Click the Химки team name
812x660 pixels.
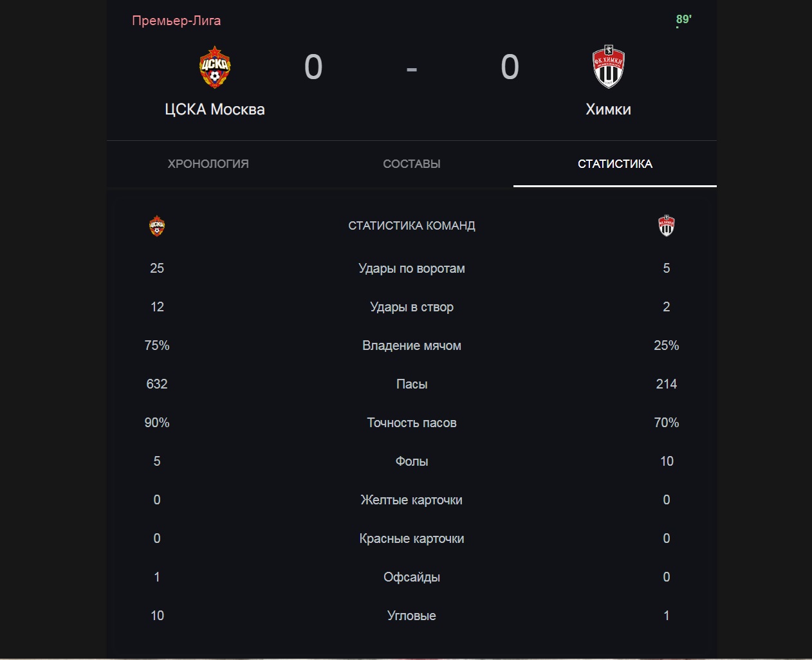point(608,109)
